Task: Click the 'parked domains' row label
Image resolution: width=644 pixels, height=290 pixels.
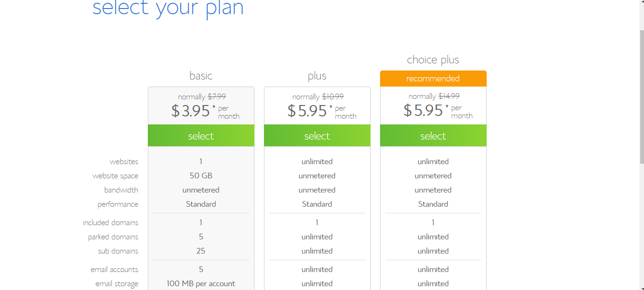Action: click(113, 237)
